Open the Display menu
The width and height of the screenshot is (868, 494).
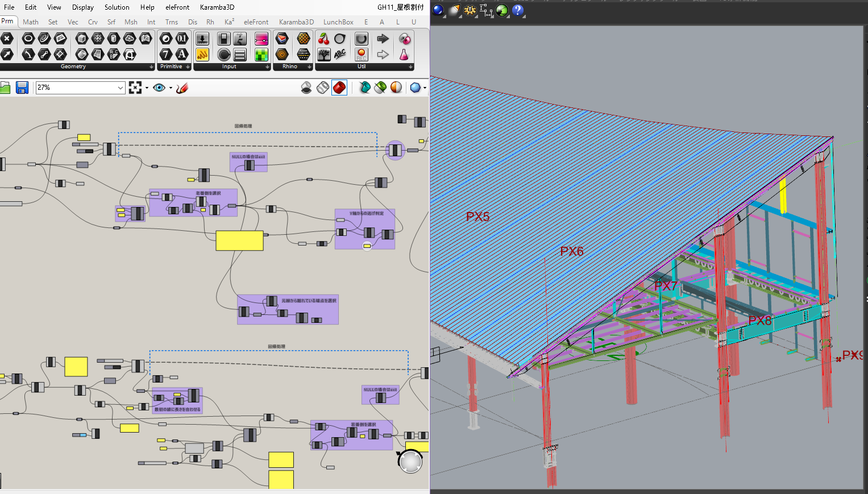click(x=83, y=7)
